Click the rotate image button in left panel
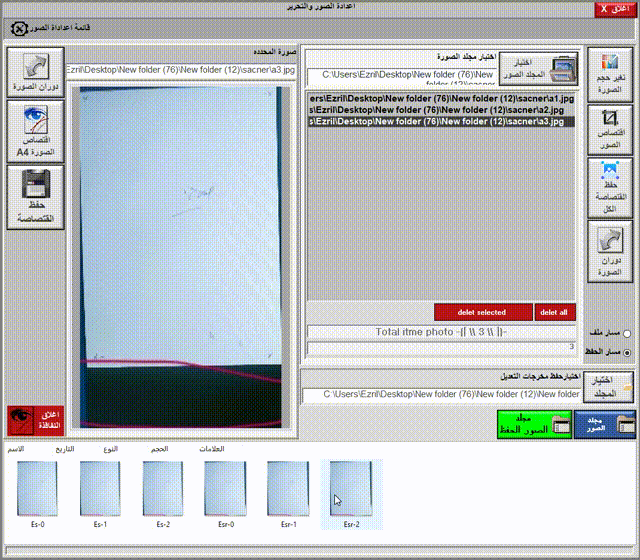Screen dimensions: 640x560 (35, 73)
